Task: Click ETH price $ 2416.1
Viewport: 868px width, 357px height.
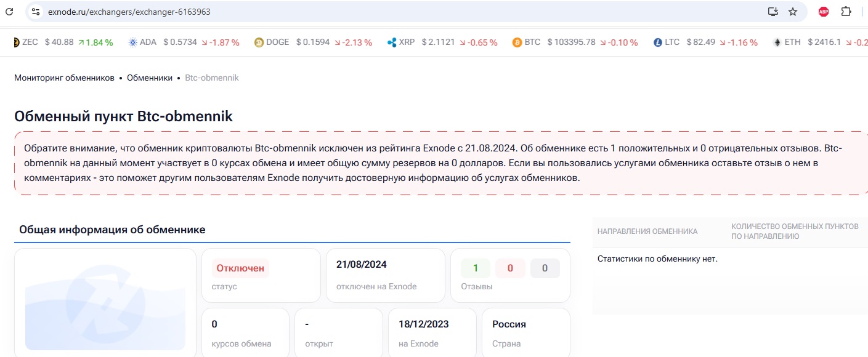Action: pyautogui.click(x=824, y=42)
